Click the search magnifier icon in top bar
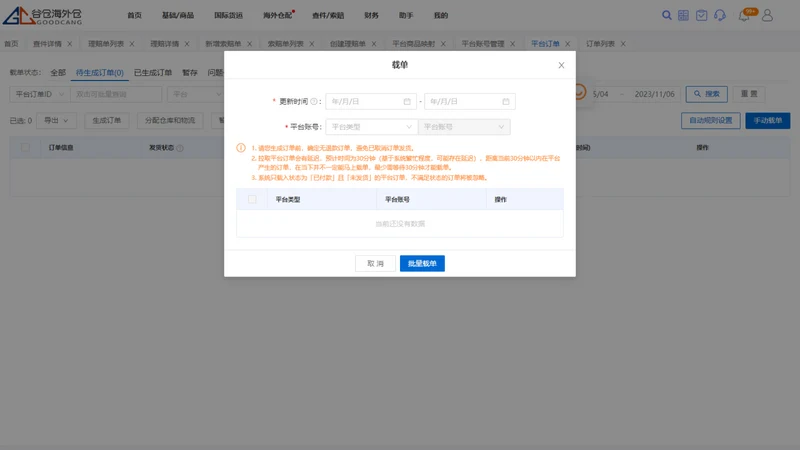800x450 pixels. pos(666,15)
